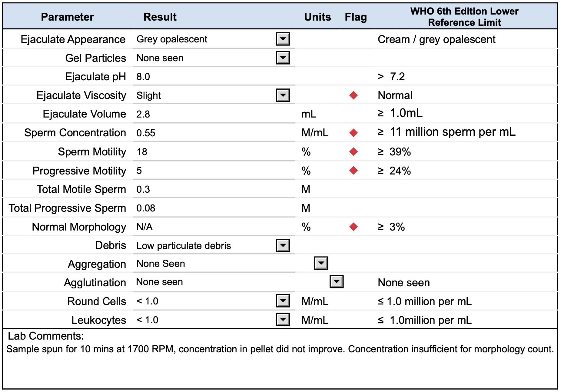This screenshot has height=392, width=561.
Task: Open the Ejaculate Viscosity dropdown arrow
Action: 283,95
